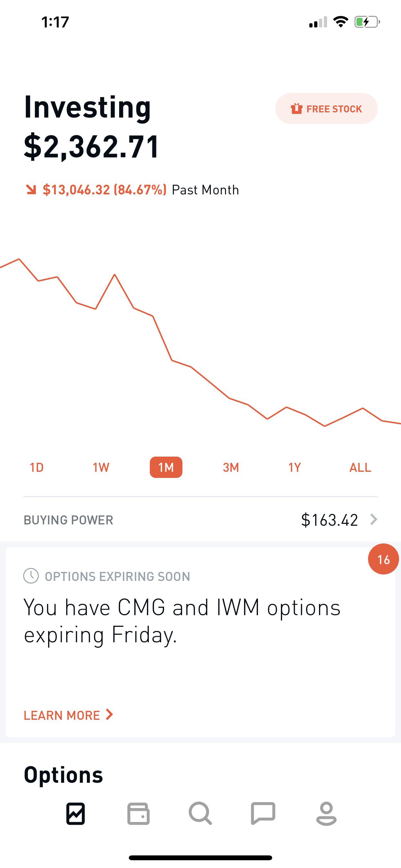Open the Buying Power row

[x=200, y=520]
